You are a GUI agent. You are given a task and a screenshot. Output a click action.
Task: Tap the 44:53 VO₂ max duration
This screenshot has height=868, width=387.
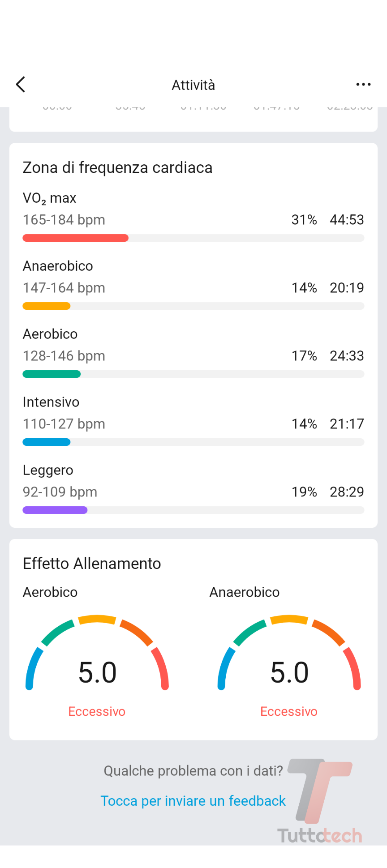(347, 220)
